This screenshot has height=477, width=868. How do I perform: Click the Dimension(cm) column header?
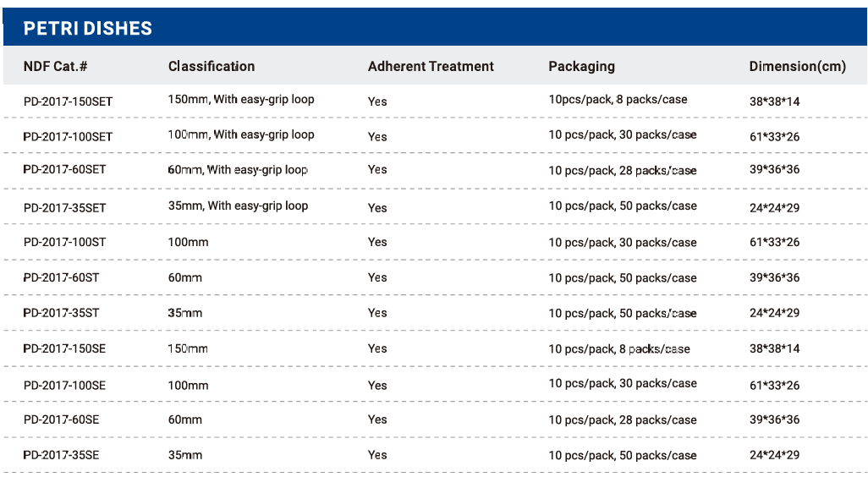pyautogui.click(x=797, y=67)
